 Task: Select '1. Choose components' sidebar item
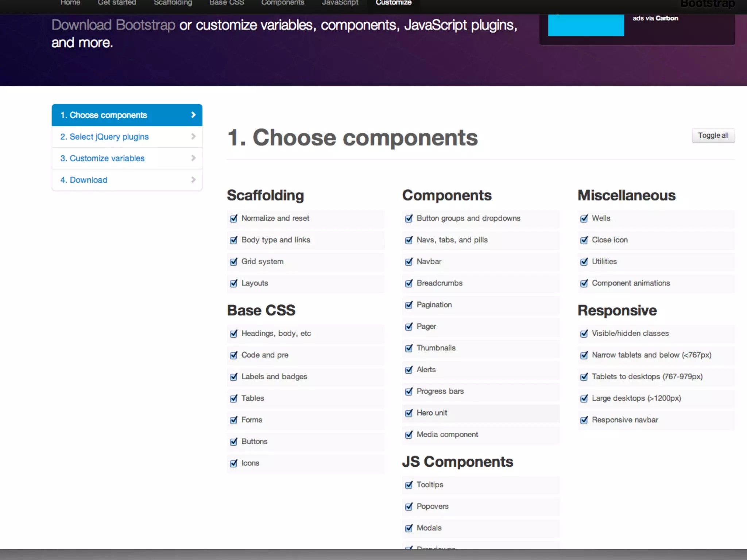[127, 115]
